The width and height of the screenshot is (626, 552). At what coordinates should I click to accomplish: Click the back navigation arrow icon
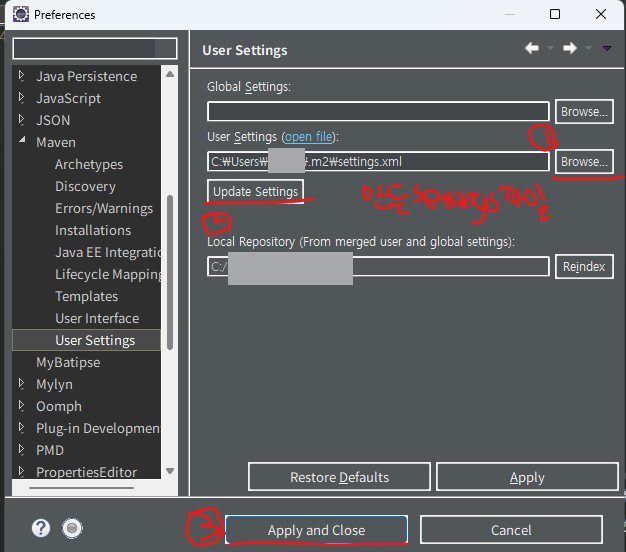pos(532,48)
